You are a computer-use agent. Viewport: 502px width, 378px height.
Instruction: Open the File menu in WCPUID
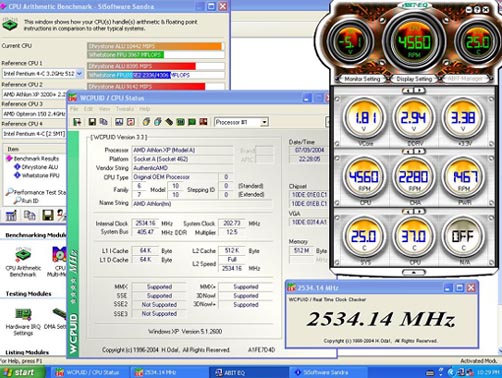[74, 109]
